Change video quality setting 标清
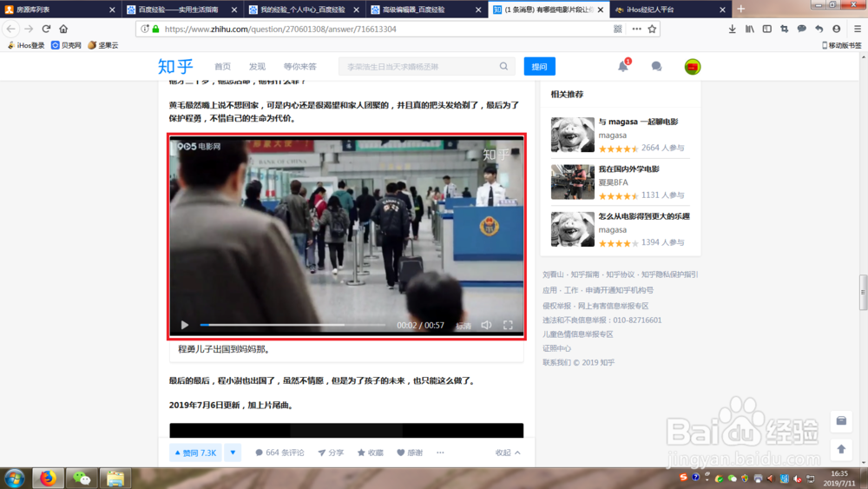 pos(464,326)
